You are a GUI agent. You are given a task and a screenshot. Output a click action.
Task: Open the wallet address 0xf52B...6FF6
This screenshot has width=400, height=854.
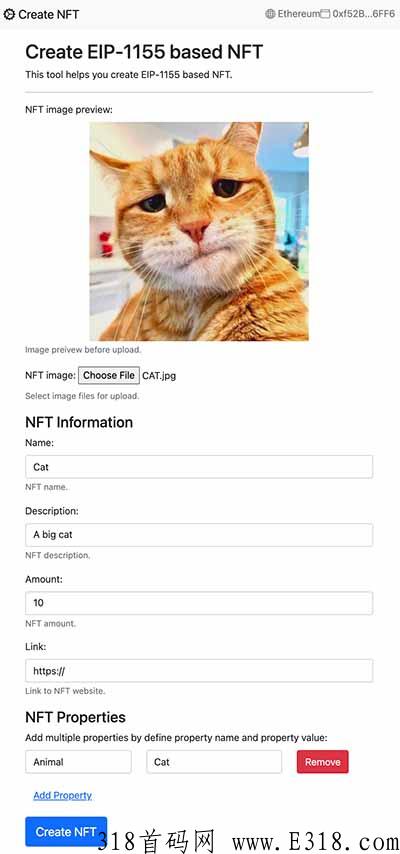pyautogui.click(x=363, y=14)
